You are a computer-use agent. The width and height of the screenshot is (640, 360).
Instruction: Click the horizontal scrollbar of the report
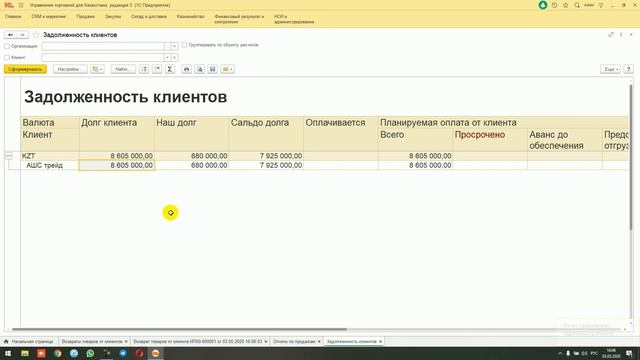[180, 329]
